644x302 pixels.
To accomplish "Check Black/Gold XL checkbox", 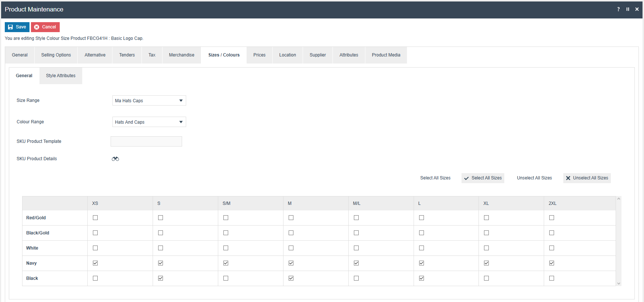I will pos(487,233).
